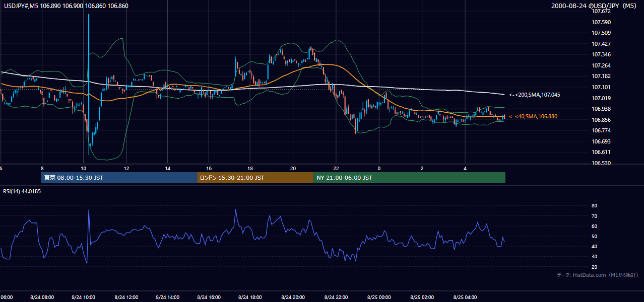Click price scale value 106.611
The width and height of the screenshot is (644, 302).
601,152
